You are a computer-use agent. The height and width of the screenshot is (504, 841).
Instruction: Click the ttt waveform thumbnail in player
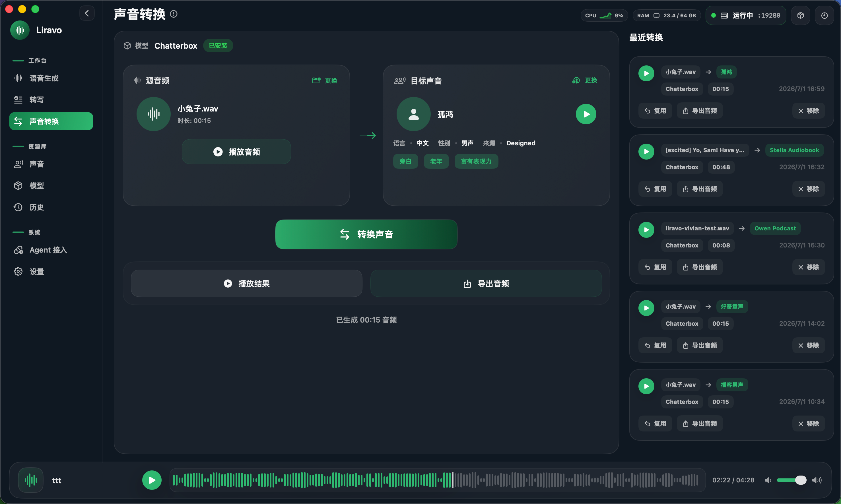click(x=30, y=480)
